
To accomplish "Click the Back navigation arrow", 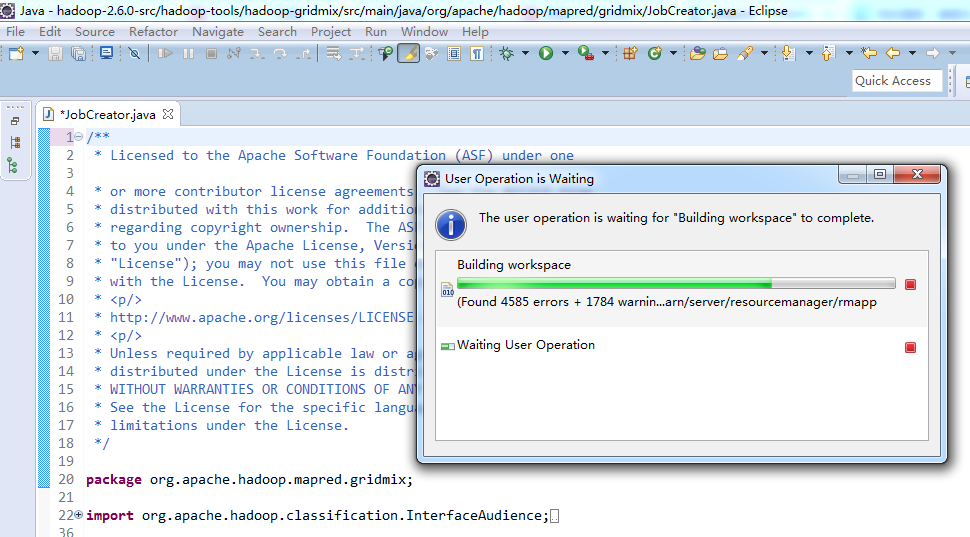I will coord(893,54).
